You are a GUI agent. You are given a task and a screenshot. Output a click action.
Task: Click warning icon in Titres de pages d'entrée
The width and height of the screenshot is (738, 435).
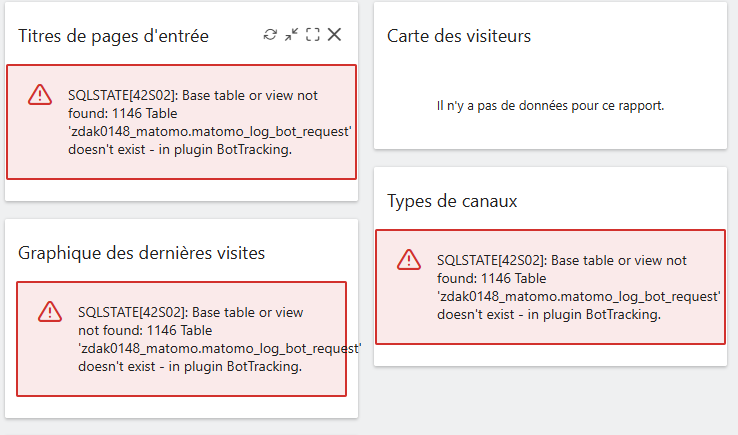[x=39, y=95]
